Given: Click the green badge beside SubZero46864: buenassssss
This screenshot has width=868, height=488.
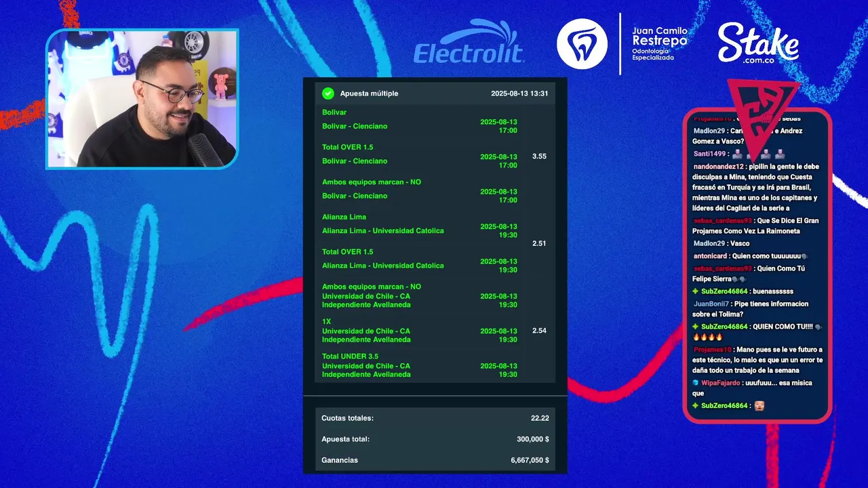Looking at the screenshot, I should point(696,291).
